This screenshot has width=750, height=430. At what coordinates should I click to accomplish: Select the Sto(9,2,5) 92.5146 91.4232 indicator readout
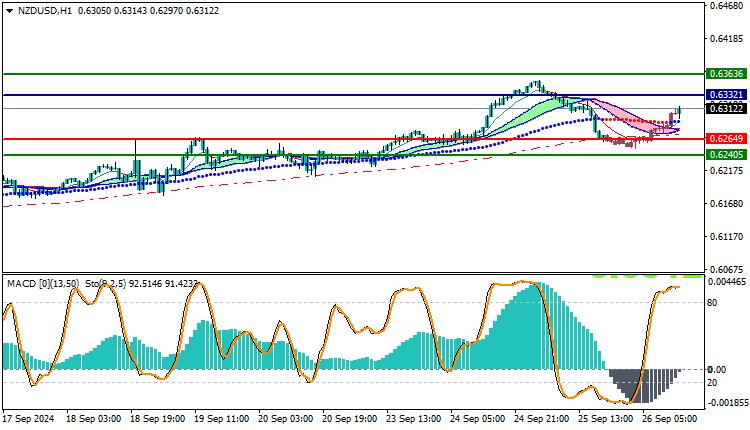[x=142, y=284]
